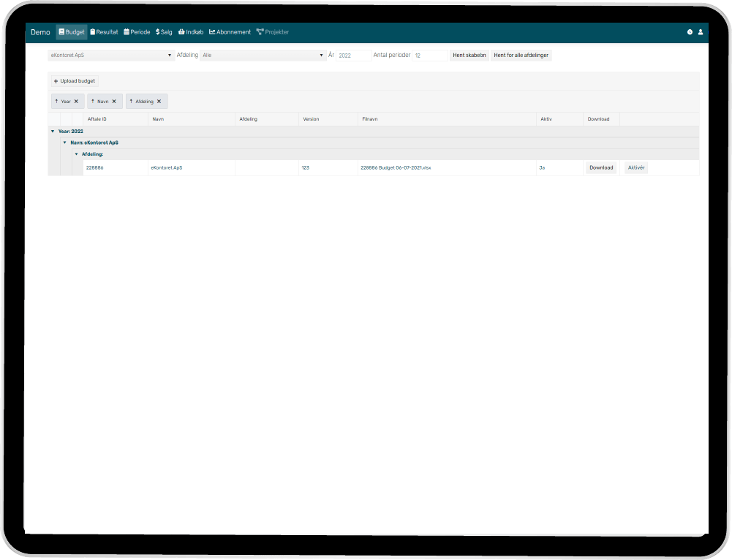Open the user profile icon
732x560 pixels.
(x=701, y=32)
